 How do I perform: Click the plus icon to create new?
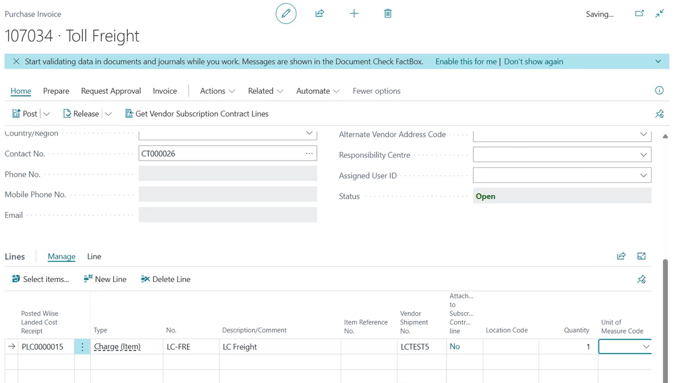click(354, 14)
